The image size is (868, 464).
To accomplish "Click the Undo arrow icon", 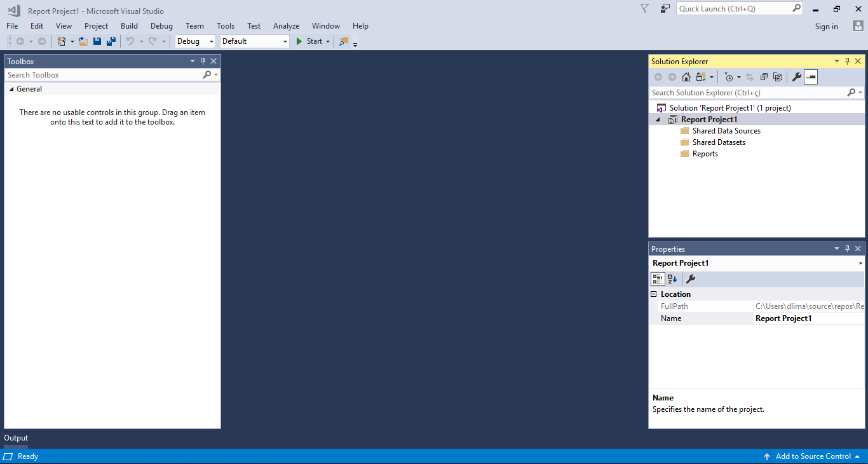I will pyautogui.click(x=130, y=41).
